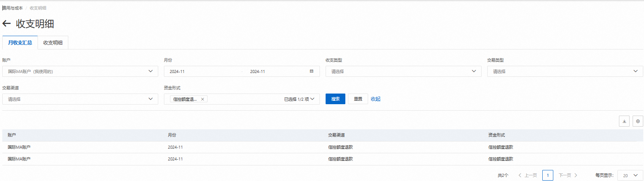Click 国际MA账户 in the first table row

[x=19, y=147]
